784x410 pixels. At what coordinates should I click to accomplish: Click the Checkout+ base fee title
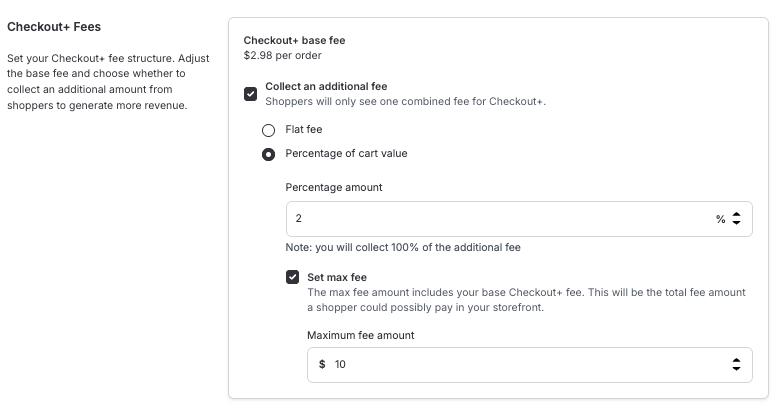pyautogui.click(x=294, y=41)
